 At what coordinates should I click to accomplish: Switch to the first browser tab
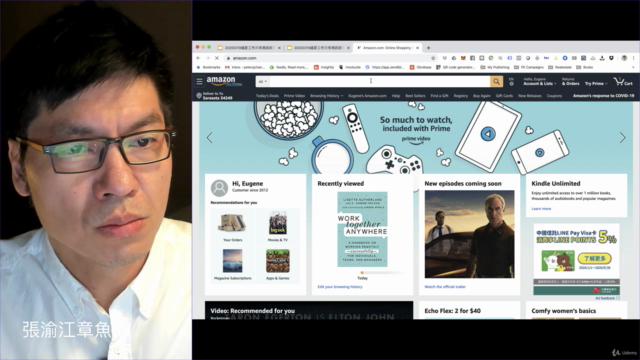[x=249, y=48]
